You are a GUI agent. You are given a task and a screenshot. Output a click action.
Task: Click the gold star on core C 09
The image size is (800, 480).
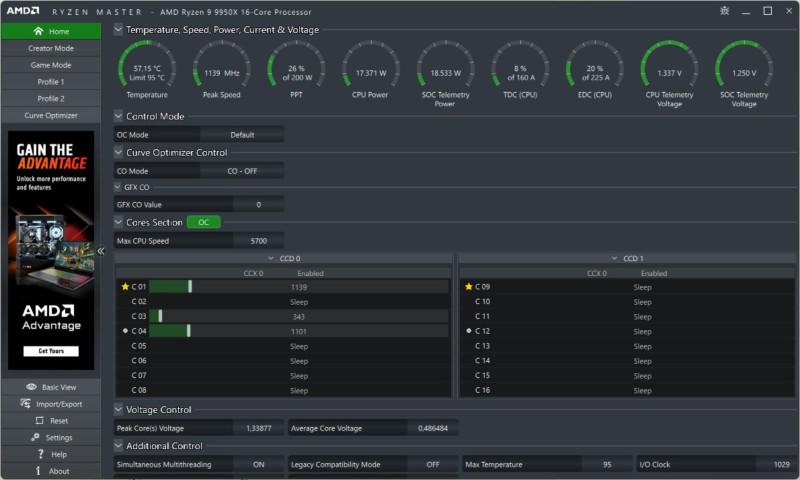point(468,287)
